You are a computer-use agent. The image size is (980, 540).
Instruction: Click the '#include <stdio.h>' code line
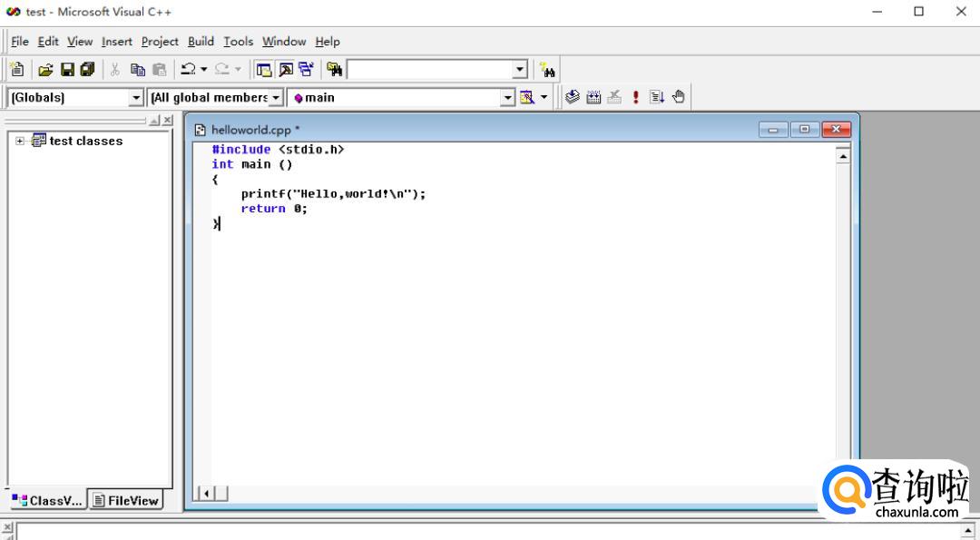coord(278,150)
